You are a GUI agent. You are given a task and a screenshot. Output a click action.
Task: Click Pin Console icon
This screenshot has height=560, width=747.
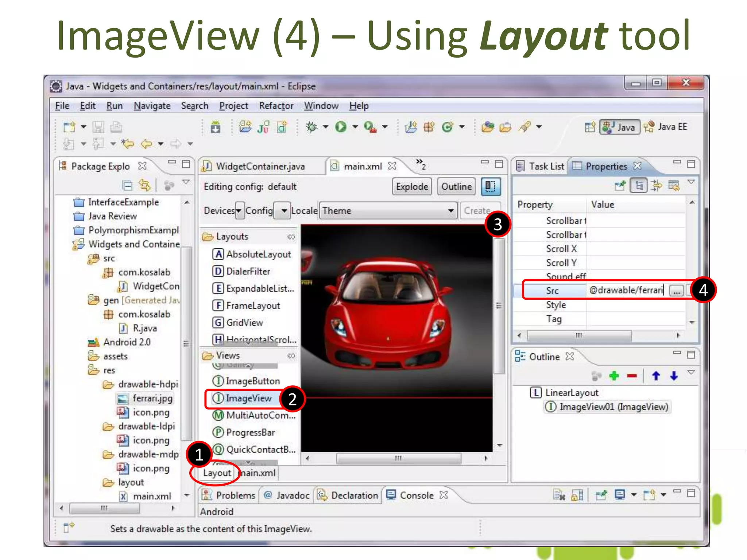(601, 495)
